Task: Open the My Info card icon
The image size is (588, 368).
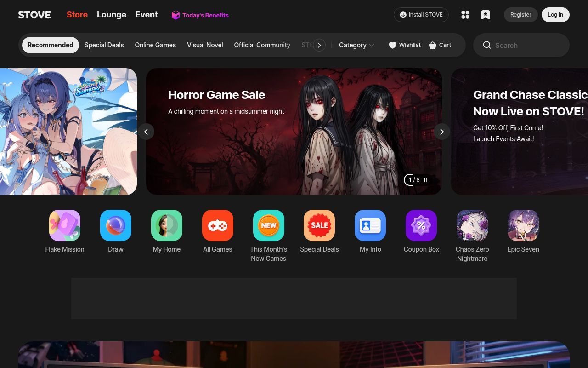Action: coord(370,225)
